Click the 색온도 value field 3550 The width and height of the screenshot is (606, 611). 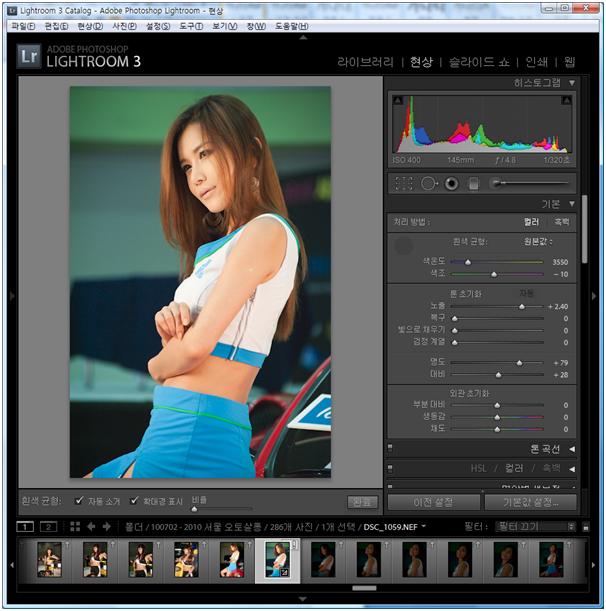tap(560, 262)
